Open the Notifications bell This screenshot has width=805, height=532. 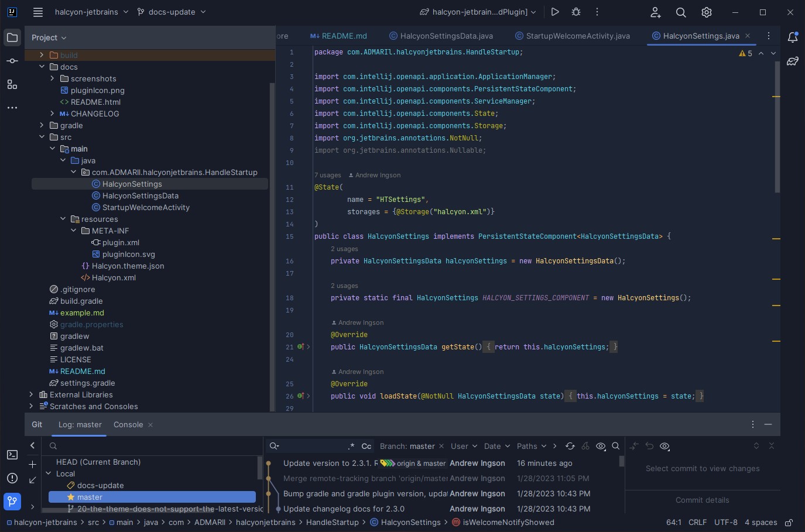click(793, 37)
